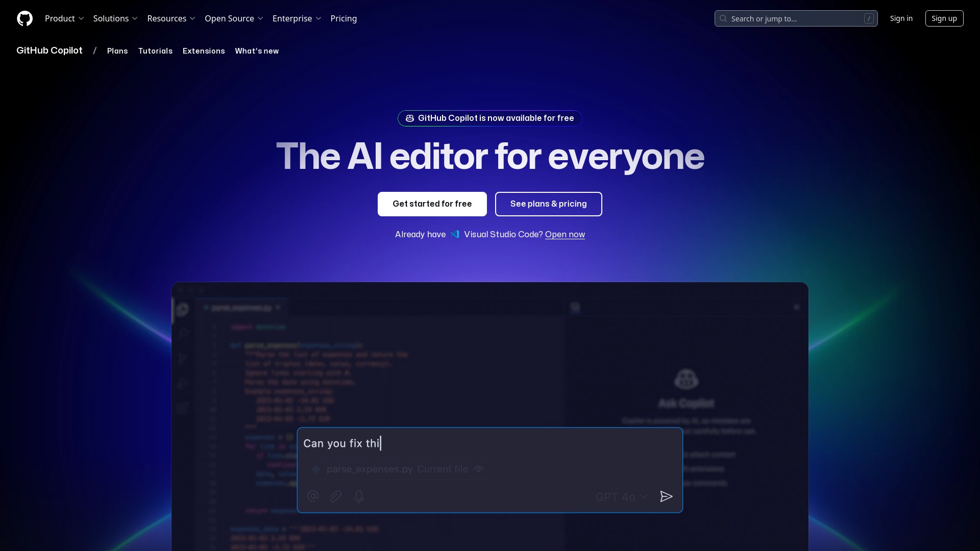Toggle the Current file context chip
The width and height of the screenshot is (980, 551).
(x=442, y=469)
